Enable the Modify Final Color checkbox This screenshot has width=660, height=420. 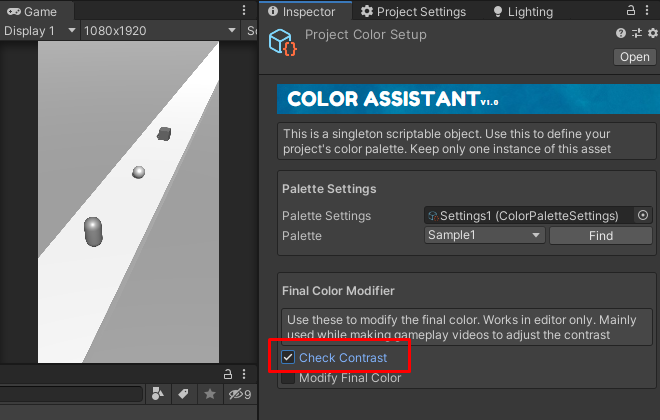(x=288, y=377)
